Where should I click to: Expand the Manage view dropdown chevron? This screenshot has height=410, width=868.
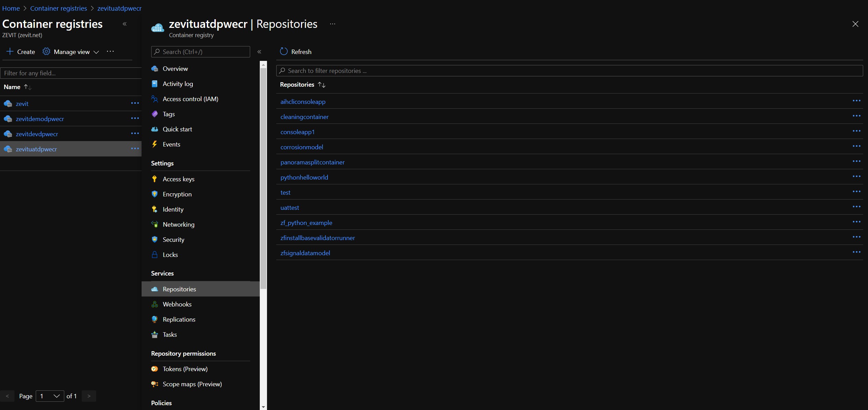click(97, 52)
